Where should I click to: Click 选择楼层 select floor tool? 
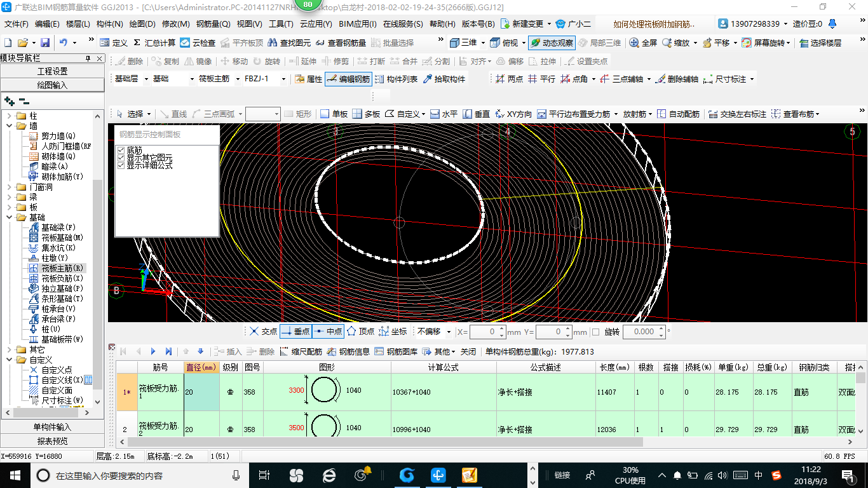pos(820,43)
